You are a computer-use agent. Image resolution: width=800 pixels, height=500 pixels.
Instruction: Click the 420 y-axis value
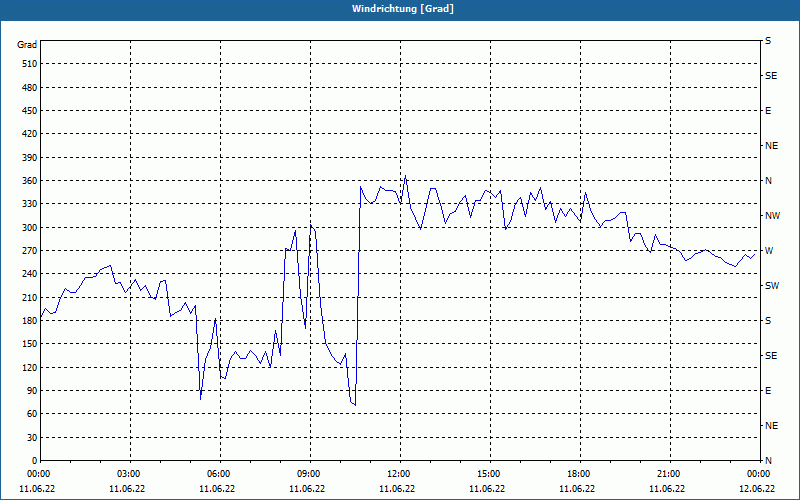tap(30, 134)
